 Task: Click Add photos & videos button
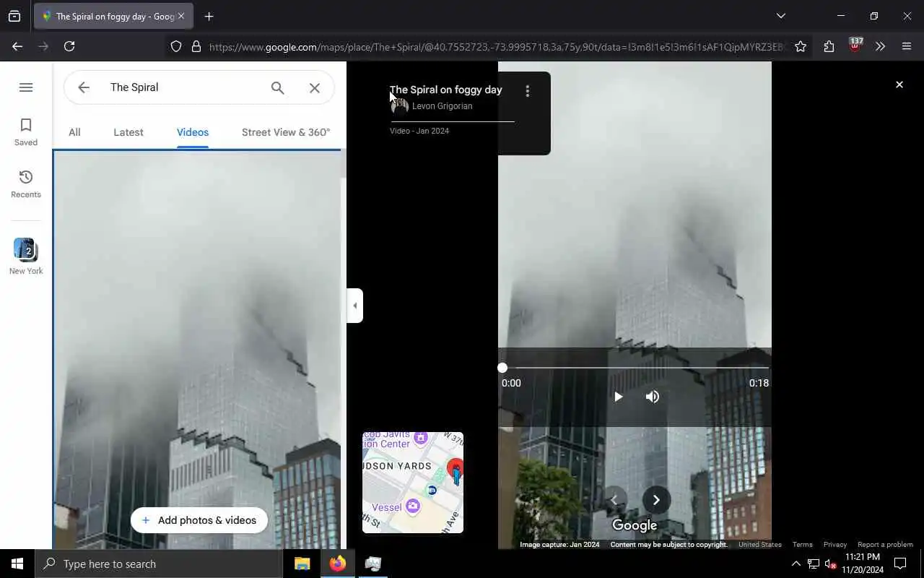click(x=199, y=520)
